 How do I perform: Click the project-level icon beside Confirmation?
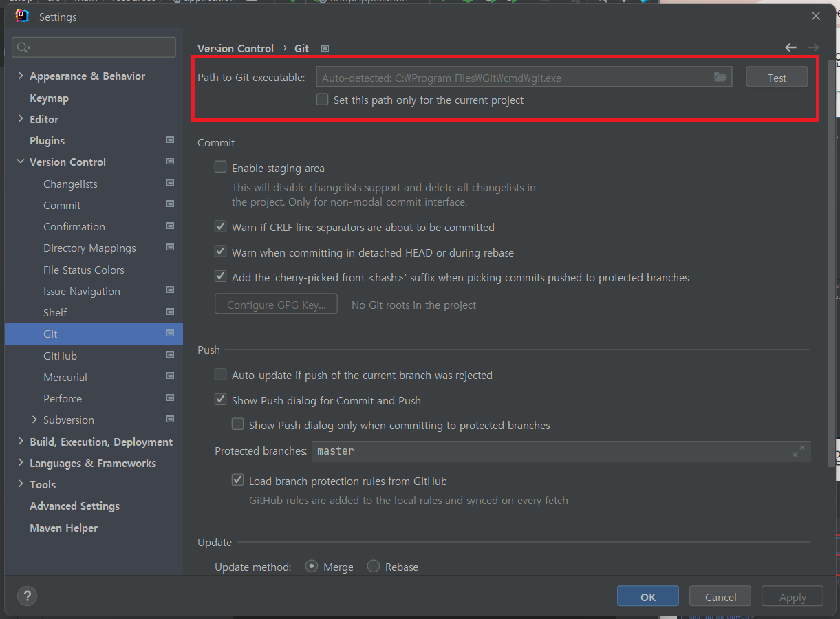170,226
